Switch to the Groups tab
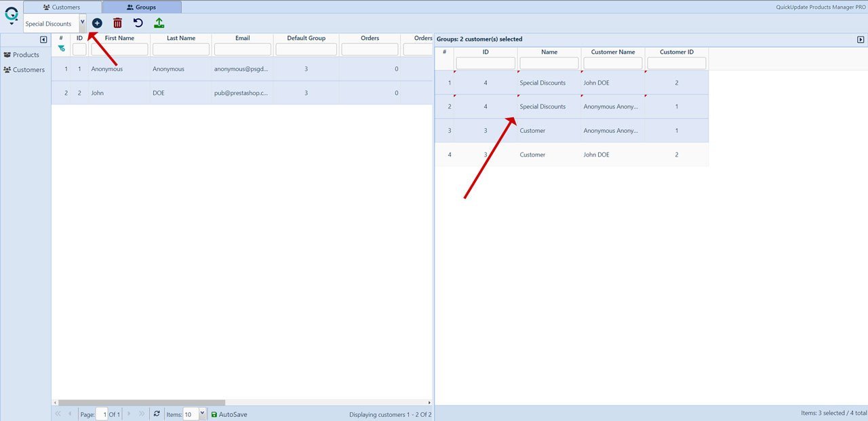Image resolution: width=868 pixels, height=421 pixels. point(142,7)
